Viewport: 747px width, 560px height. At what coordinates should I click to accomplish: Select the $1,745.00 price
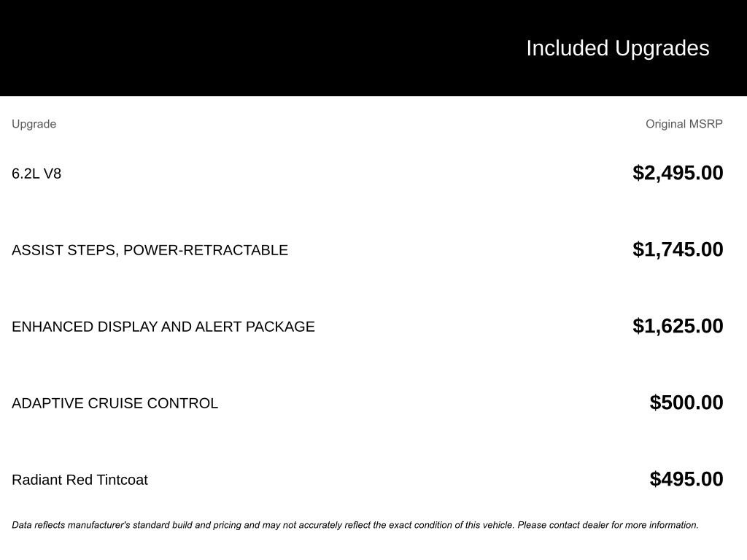[x=678, y=249]
